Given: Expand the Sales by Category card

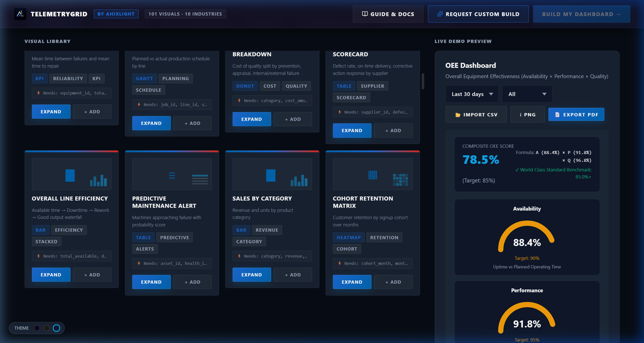Looking at the screenshot, I should point(252,275).
